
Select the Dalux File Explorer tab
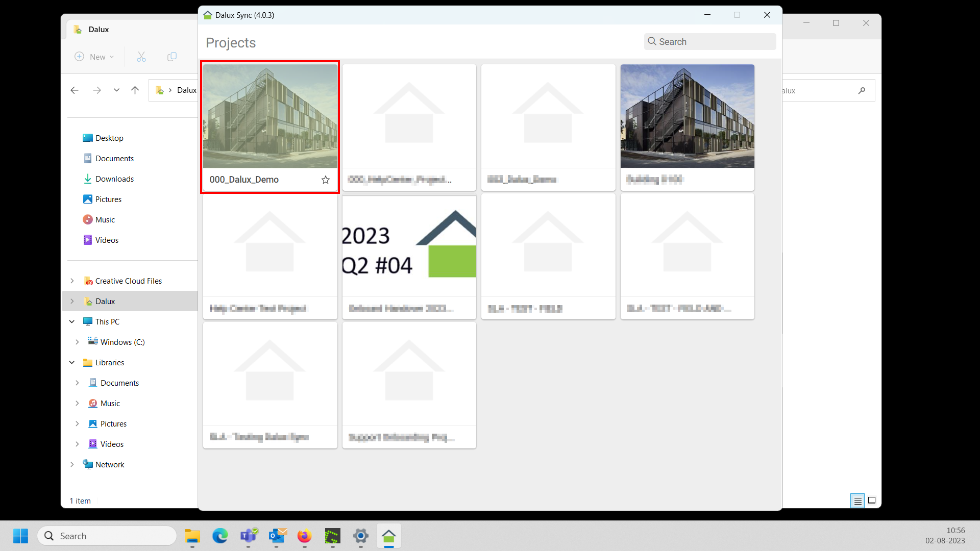(x=99, y=30)
